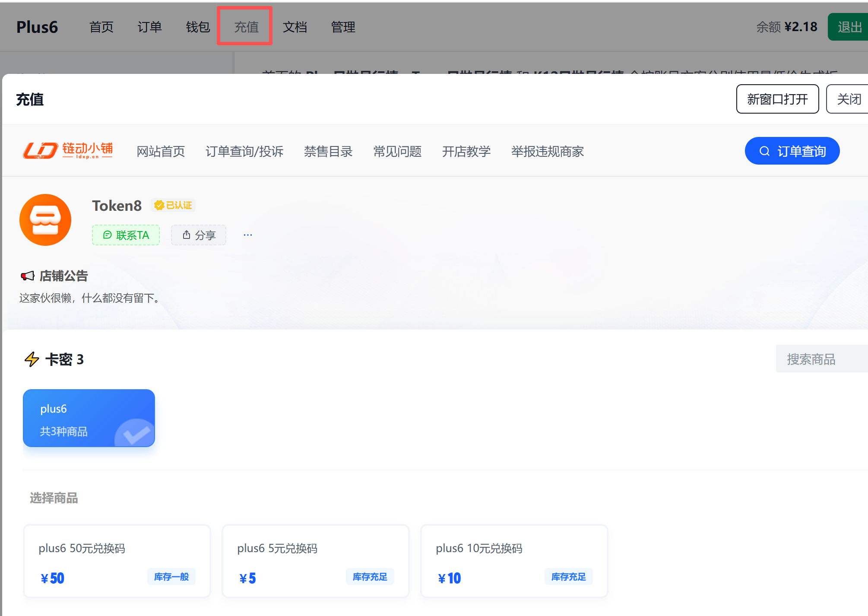Open the three-dot more options menu
The height and width of the screenshot is (616, 868).
pos(248,235)
